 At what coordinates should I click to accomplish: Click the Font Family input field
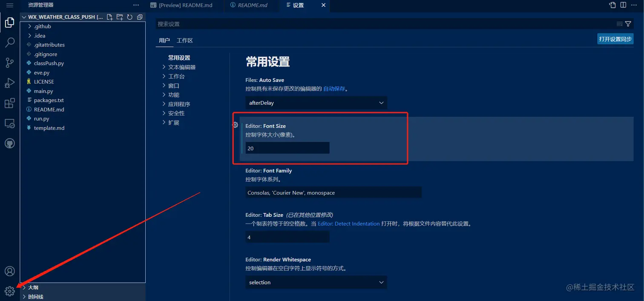point(333,192)
